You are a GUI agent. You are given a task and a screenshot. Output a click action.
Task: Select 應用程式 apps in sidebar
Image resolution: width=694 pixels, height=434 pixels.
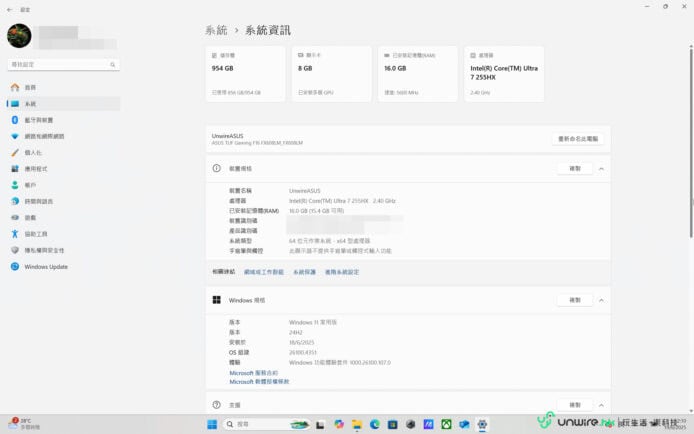click(36, 169)
